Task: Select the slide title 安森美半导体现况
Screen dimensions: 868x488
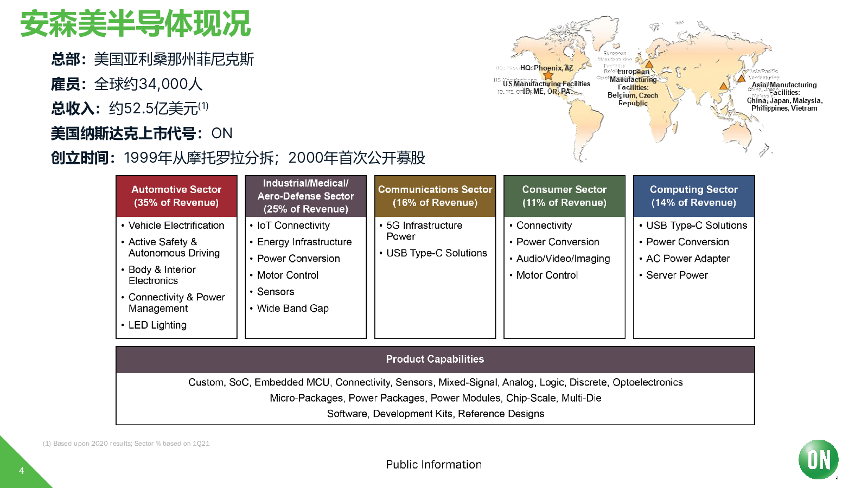Action: pyautogui.click(x=135, y=24)
